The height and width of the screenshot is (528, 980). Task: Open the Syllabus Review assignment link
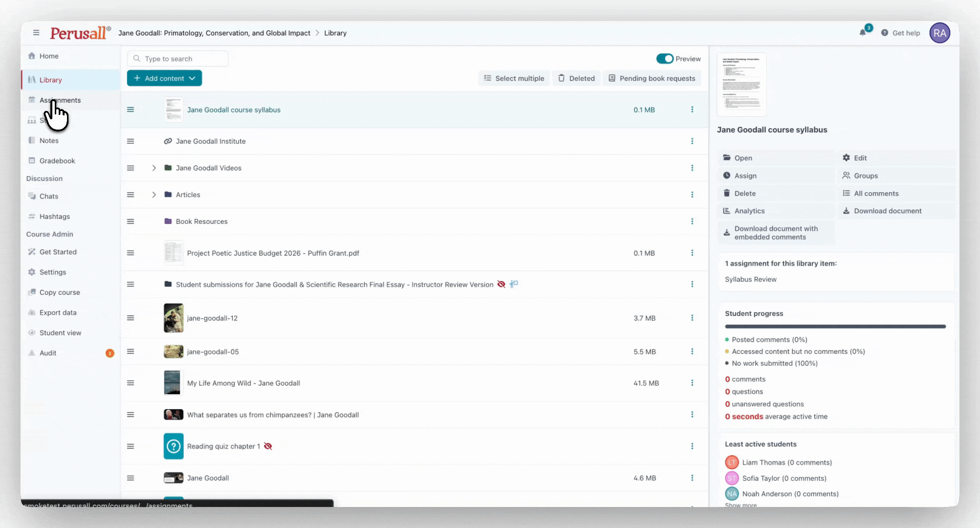[x=750, y=280]
